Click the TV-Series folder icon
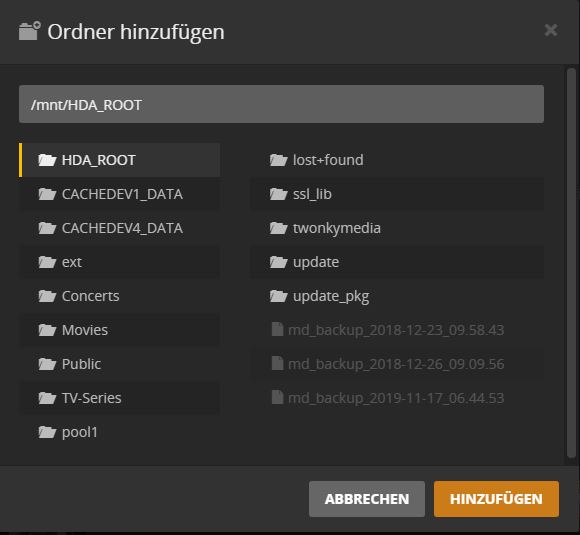 (x=47, y=398)
